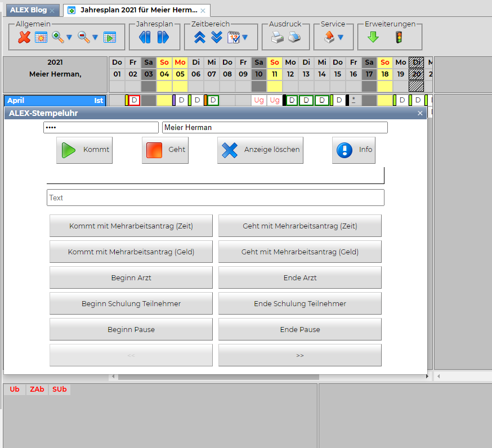Go to next page with >> button
492x448 pixels.
(x=299, y=355)
